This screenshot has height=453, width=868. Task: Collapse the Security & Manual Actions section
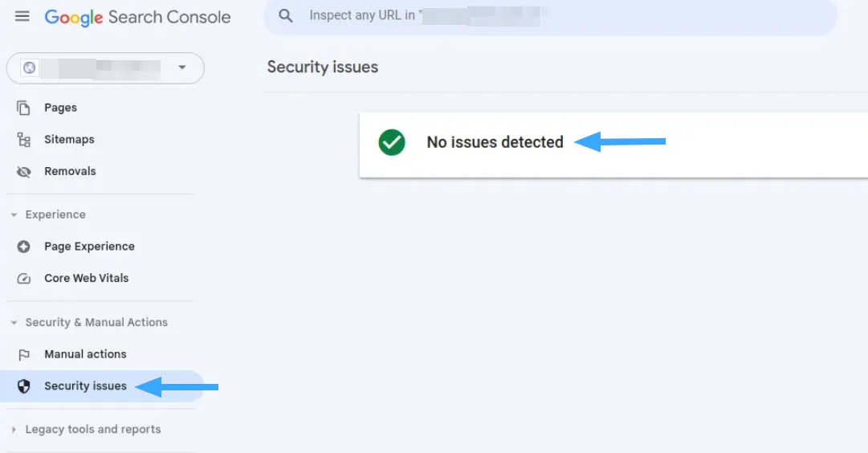point(14,323)
